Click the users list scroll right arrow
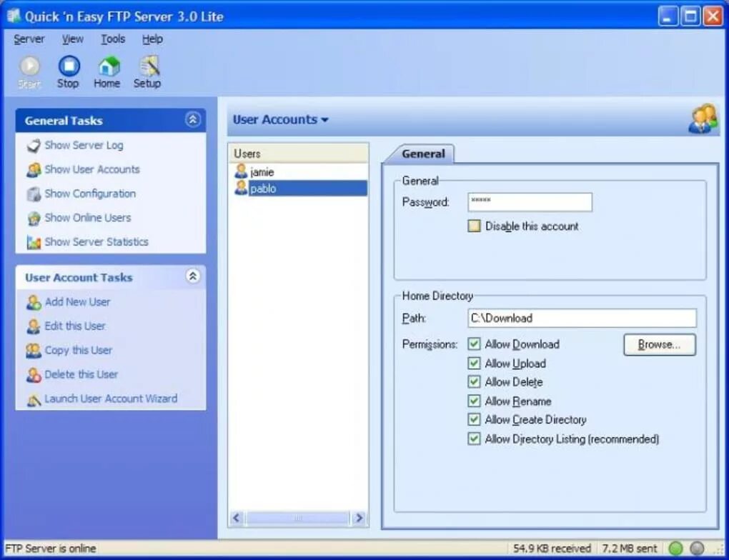 coord(359,518)
